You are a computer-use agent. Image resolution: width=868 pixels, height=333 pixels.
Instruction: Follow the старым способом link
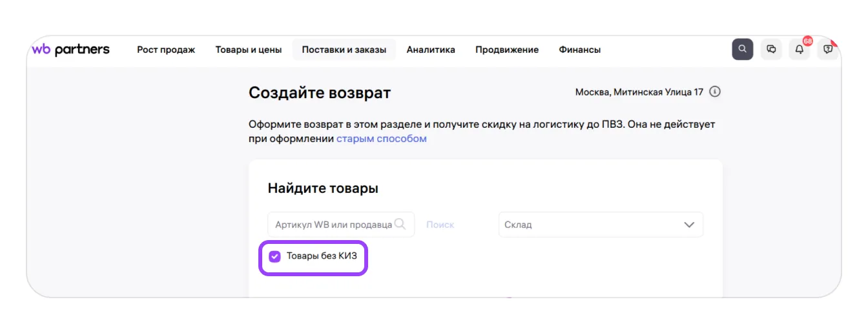tap(381, 138)
